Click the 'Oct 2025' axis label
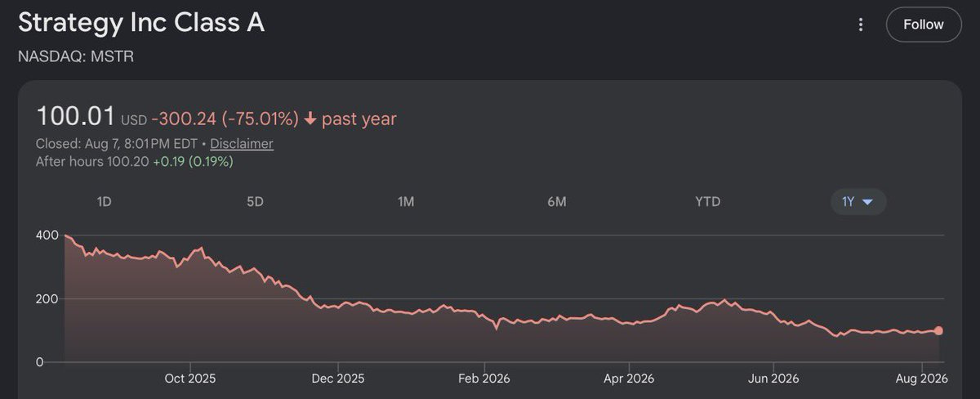Viewport: 980px width, 399px height. (190, 379)
